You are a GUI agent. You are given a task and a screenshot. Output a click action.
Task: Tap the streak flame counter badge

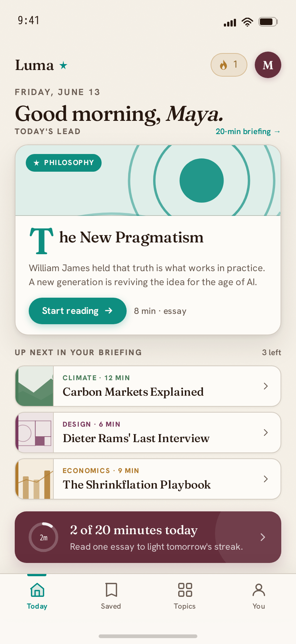tap(229, 65)
